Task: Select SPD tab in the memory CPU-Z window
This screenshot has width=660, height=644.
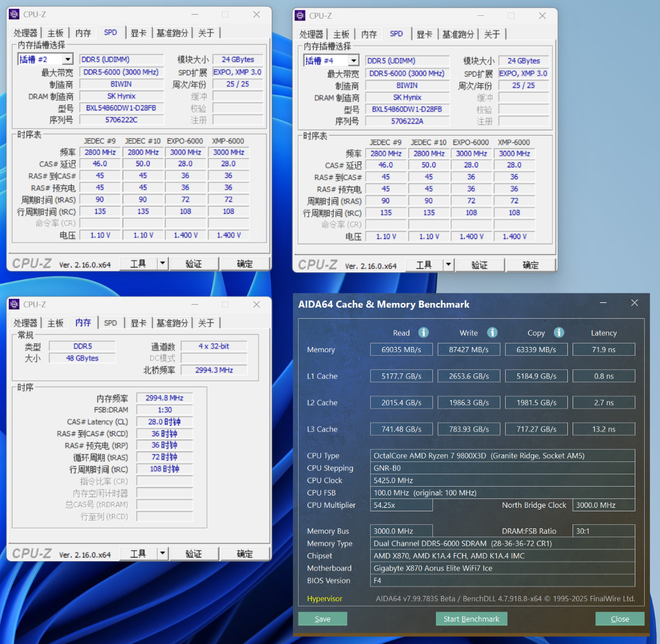Action: tap(110, 323)
